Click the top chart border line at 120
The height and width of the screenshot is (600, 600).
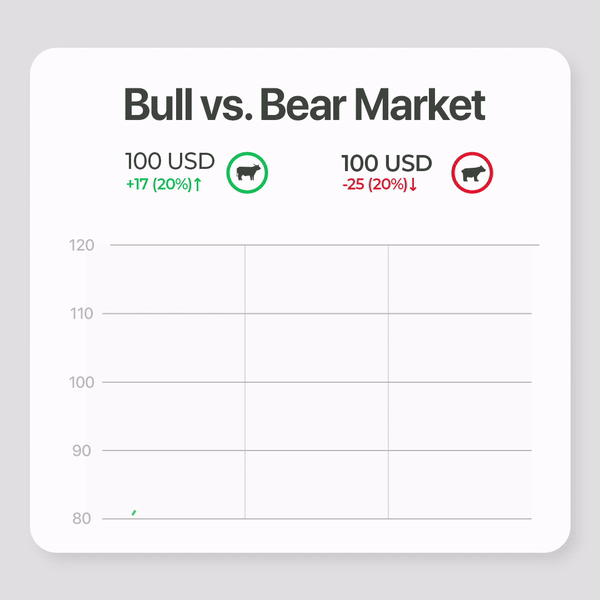point(324,245)
